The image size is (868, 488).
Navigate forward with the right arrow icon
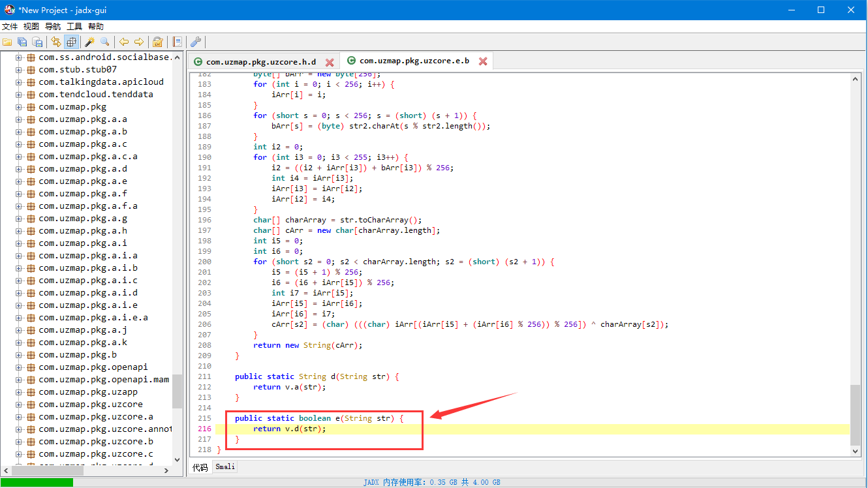(x=138, y=42)
